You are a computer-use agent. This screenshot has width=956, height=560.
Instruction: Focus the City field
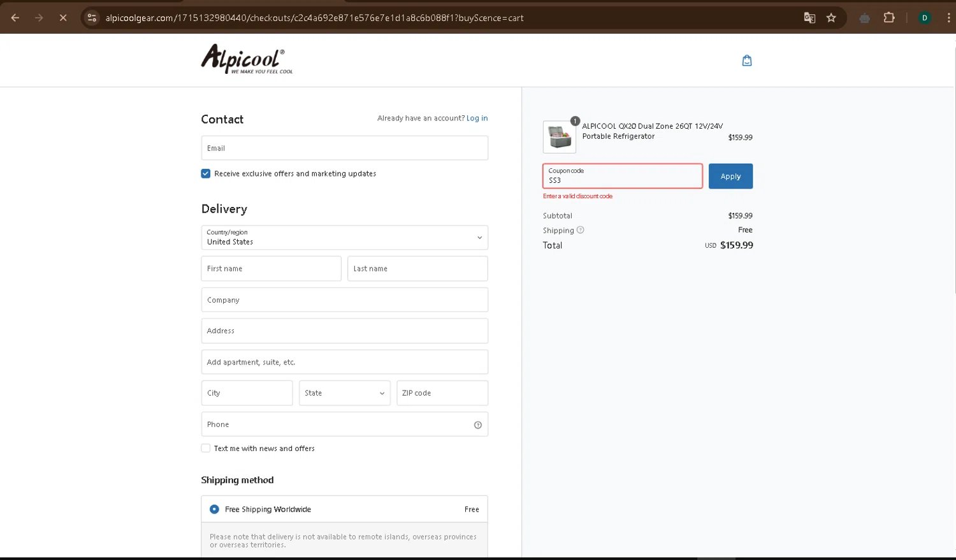click(x=247, y=393)
